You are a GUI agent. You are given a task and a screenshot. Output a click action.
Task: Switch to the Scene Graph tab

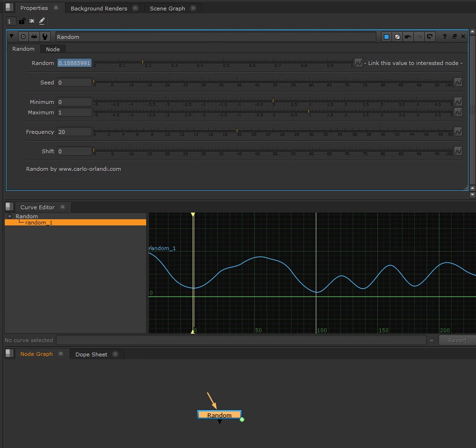point(167,9)
